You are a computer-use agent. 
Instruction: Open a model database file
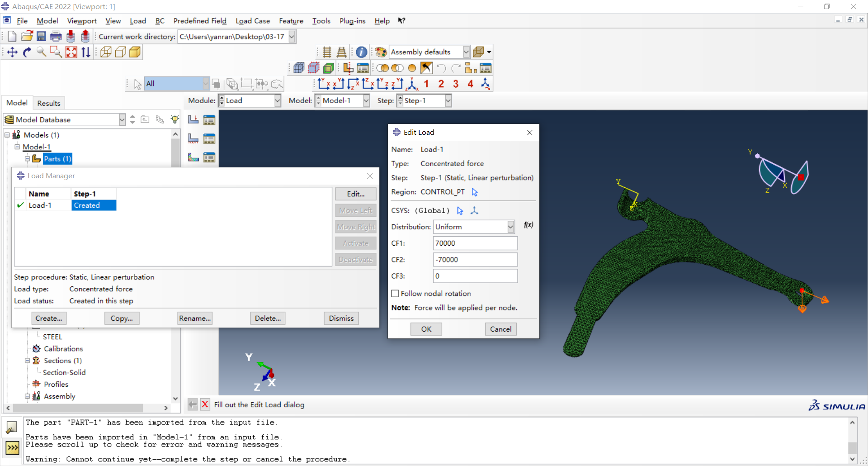[x=27, y=37]
